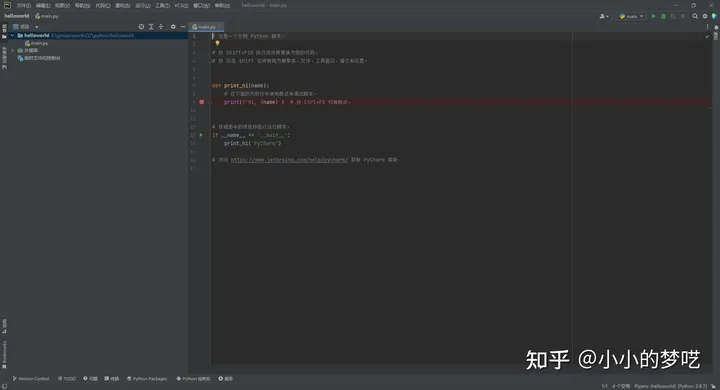Select opened file target icon in project panel
This screenshot has height=390, width=720.
click(x=141, y=27)
